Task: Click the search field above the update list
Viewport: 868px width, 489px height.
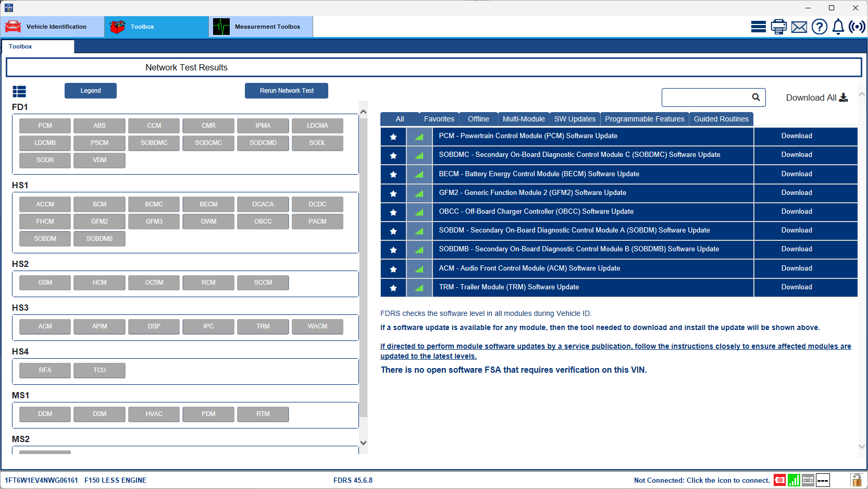Action: click(709, 97)
